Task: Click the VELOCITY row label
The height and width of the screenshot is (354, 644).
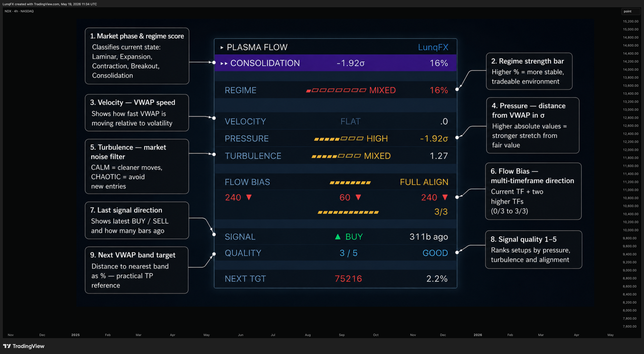Action: coord(245,121)
